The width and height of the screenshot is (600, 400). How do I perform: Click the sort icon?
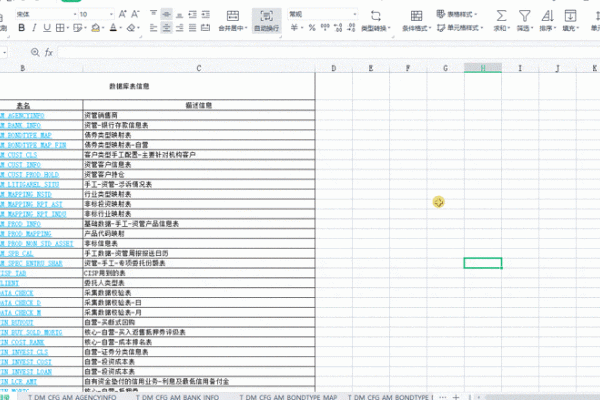coord(547,16)
